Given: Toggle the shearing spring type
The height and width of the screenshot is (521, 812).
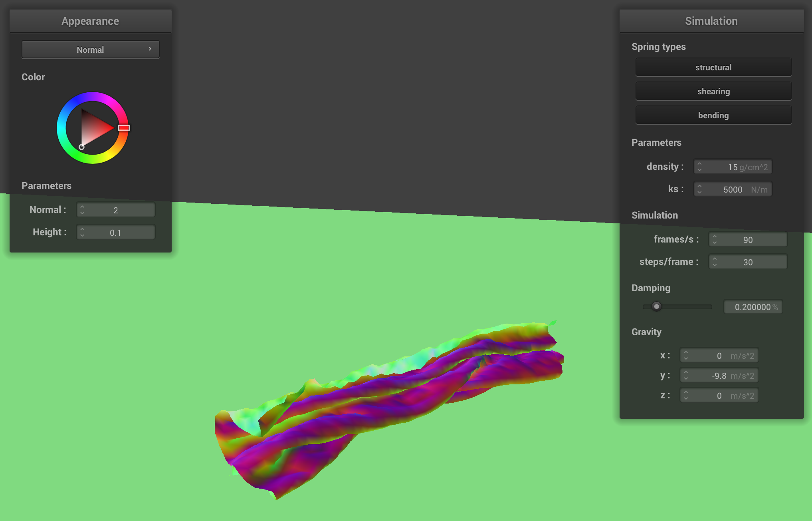Looking at the screenshot, I should coord(713,91).
